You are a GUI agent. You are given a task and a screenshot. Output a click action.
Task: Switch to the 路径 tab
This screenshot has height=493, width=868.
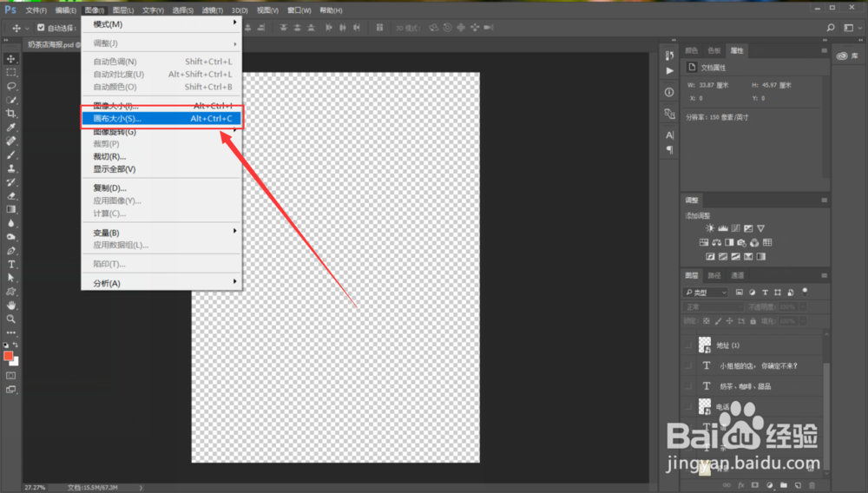[x=714, y=275]
